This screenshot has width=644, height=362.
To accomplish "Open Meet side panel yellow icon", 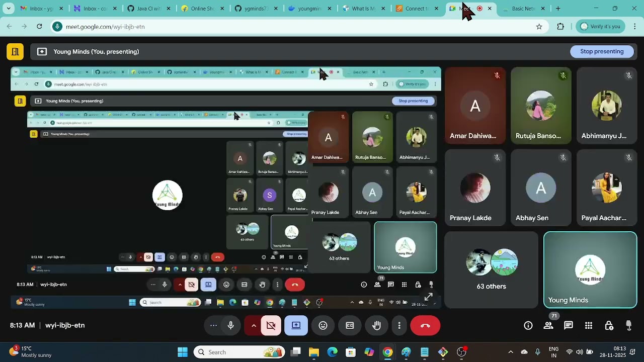I will point(15,51).
